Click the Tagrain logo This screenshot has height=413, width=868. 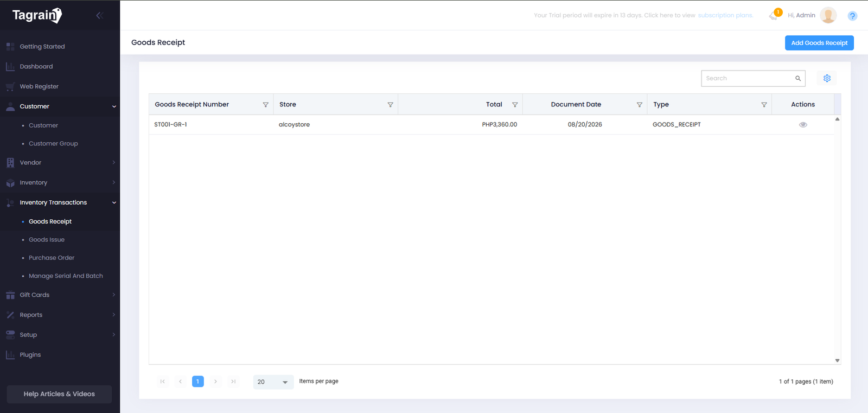coord(37,15)
